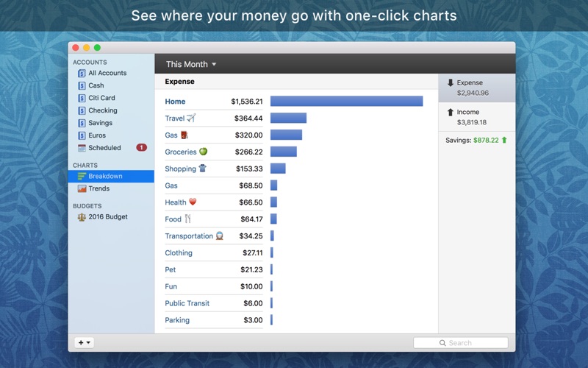Click the green apple icon beside Groceries

pyautogui.click(x=203, y=152)
